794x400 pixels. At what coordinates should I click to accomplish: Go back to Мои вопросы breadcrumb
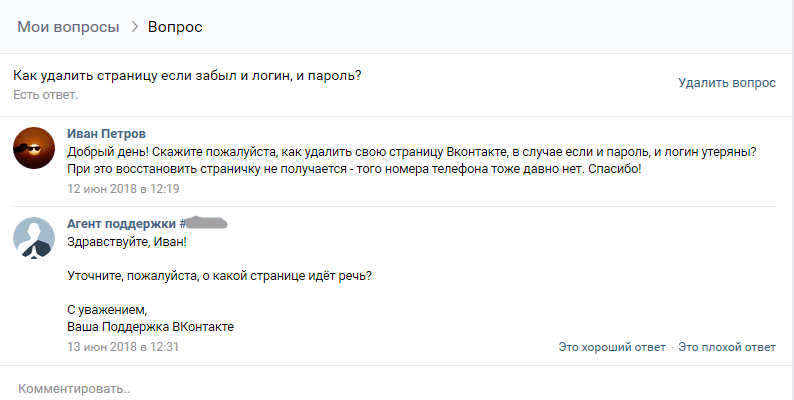coord(68,27)
